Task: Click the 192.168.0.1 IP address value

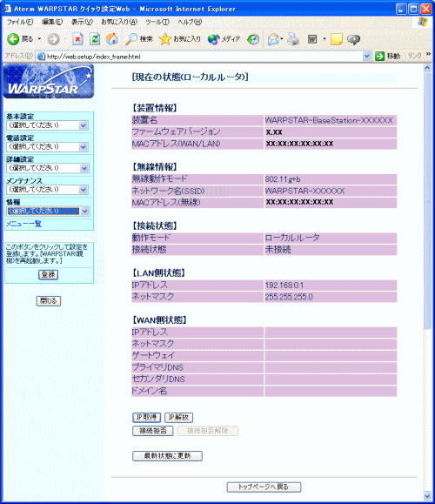Action: 284,286
